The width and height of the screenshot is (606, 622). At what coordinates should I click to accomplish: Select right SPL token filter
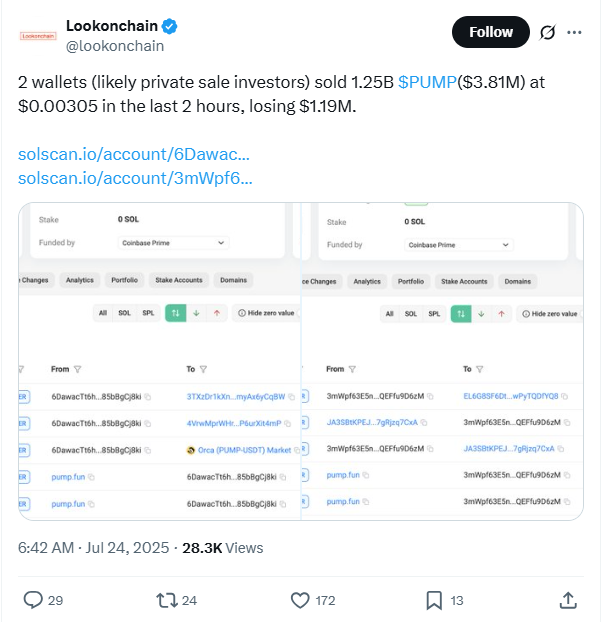point(434,314)
